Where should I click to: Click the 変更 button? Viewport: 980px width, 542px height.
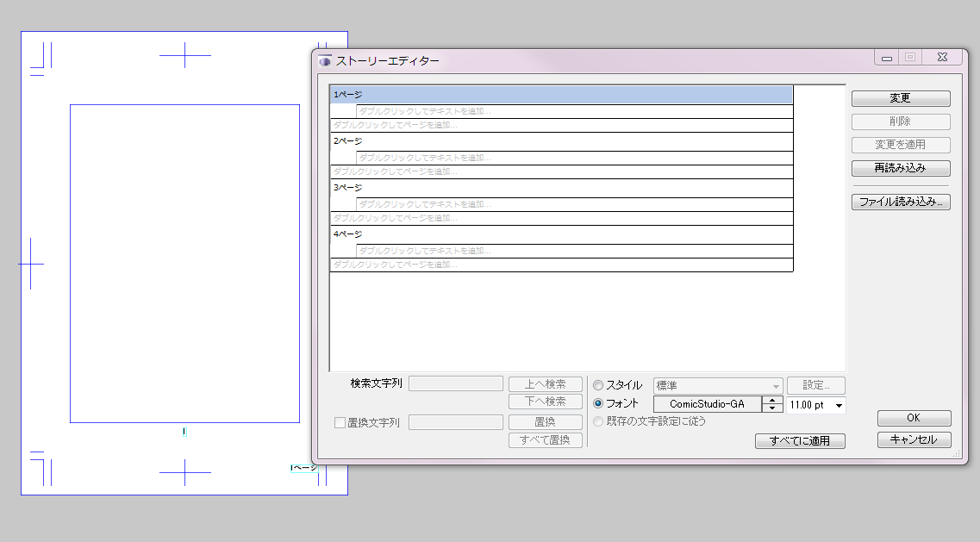pos(900,98)
